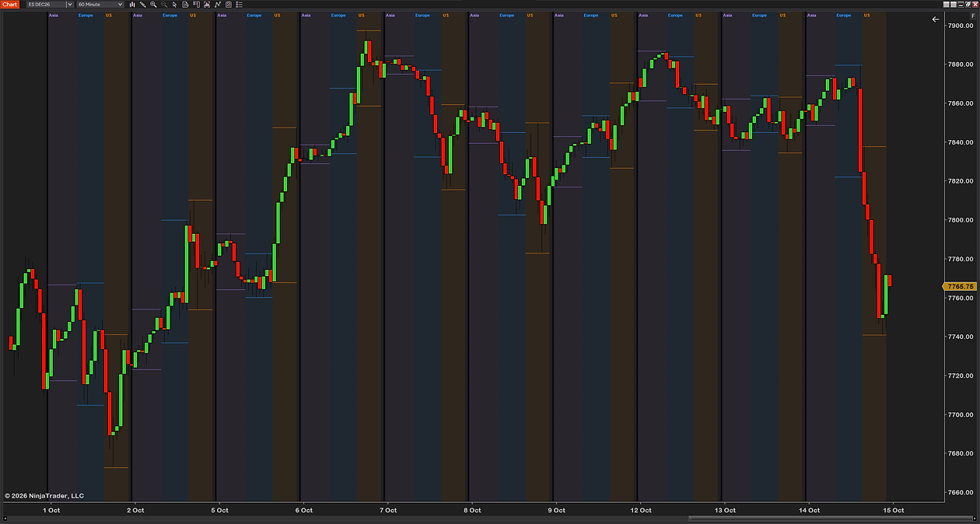Click the left arrow icon near price axis
This screenshot has height=524, width=980.
click(x=936, y=19)
